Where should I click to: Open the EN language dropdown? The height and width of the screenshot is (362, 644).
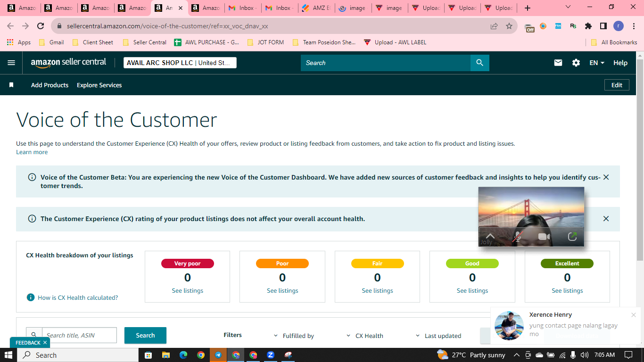pos(597,63)
